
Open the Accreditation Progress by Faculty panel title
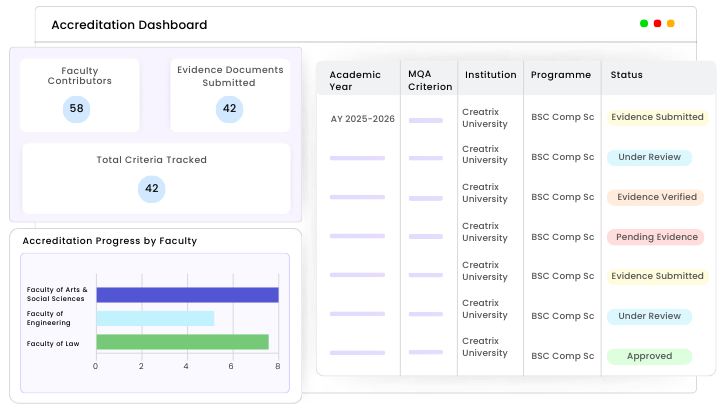[x=110, y=241]
